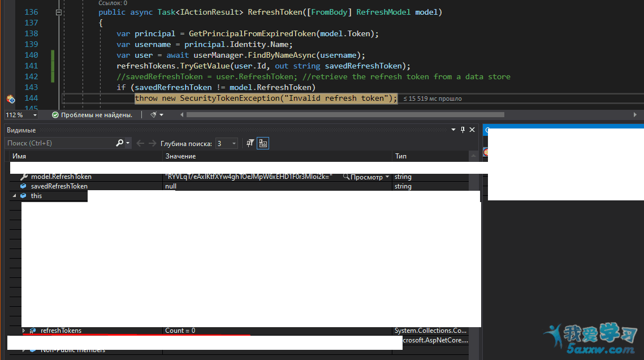Select the refreshTokens row
Viewport: 644px width, 360px height.
[x=239, y=331]
